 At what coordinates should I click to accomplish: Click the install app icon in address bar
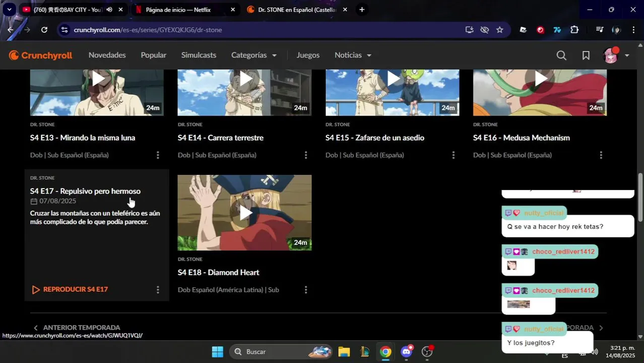469,30
